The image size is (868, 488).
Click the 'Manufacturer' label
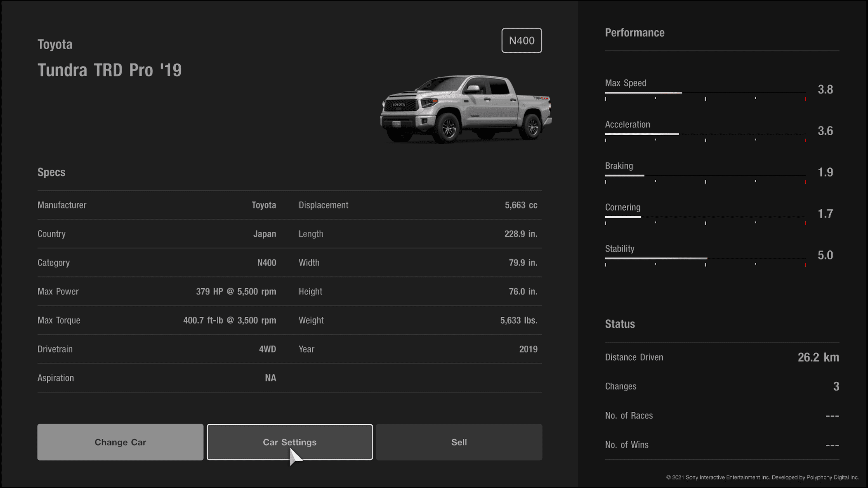click(62, 205)
